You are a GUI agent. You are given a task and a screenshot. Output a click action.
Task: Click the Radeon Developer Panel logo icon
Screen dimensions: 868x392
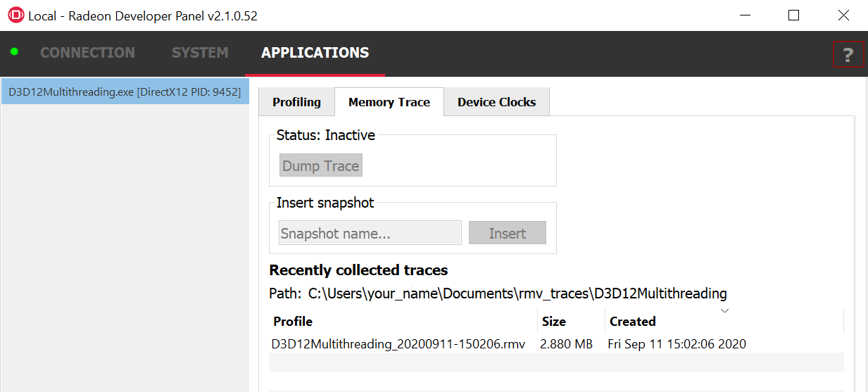coord(14,15)
